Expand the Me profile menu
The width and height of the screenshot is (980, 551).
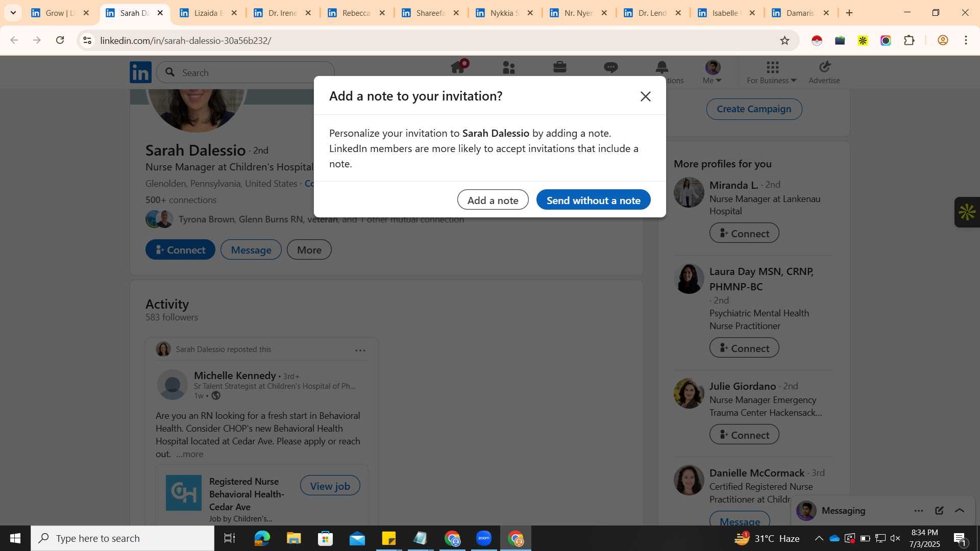click(x=713, y=72)
